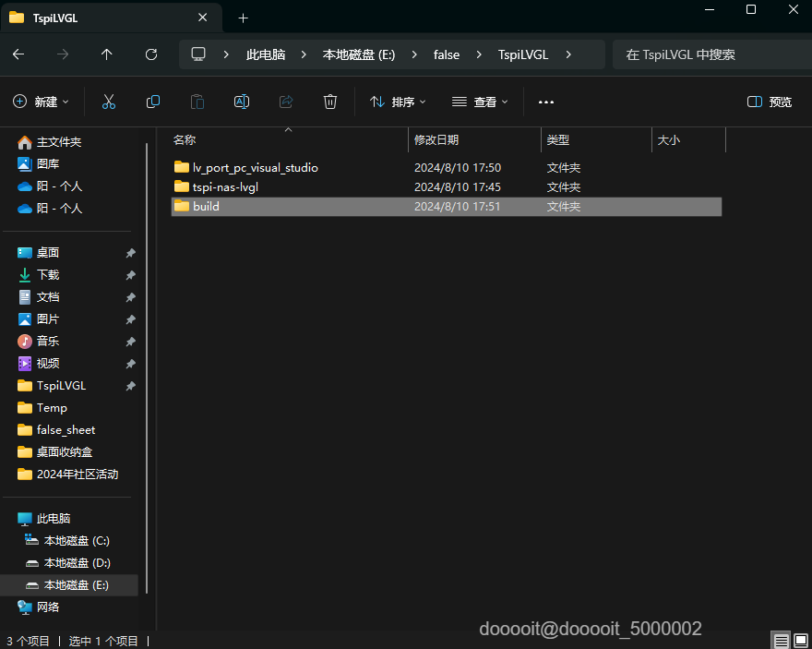Image resolution: width=812 pixels, height=649 pixels.
Task: Open the 新建 dropdown menu
Action: click(42, 102)
